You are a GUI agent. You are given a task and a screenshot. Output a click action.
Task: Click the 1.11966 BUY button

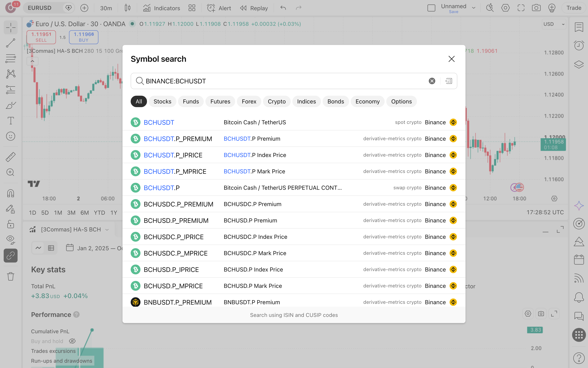coord(84,37)
